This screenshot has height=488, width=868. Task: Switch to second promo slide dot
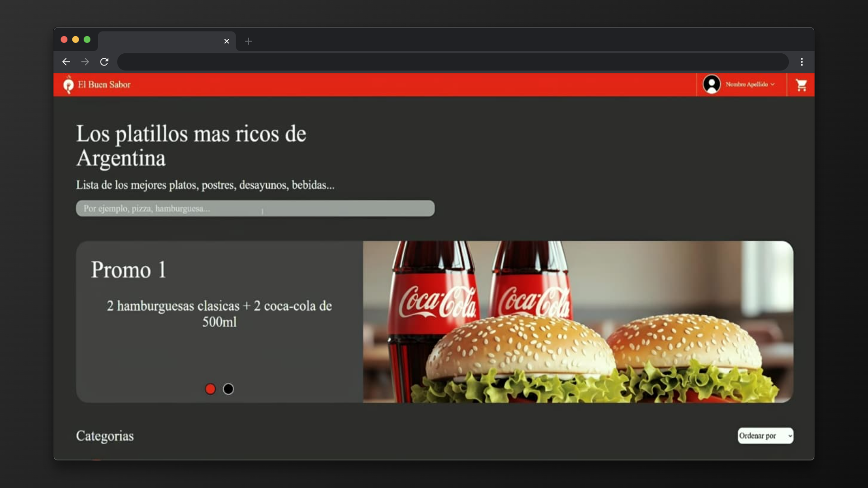pyautogui.click(x=228, y=389)
